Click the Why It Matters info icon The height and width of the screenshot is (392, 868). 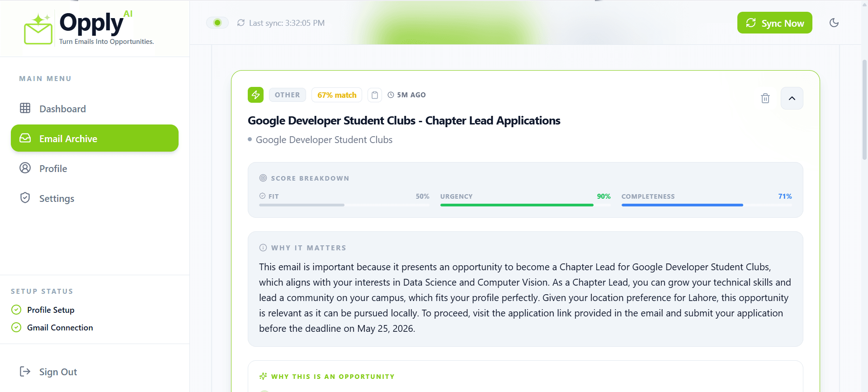pyautogui.click(x=263, y=248)
